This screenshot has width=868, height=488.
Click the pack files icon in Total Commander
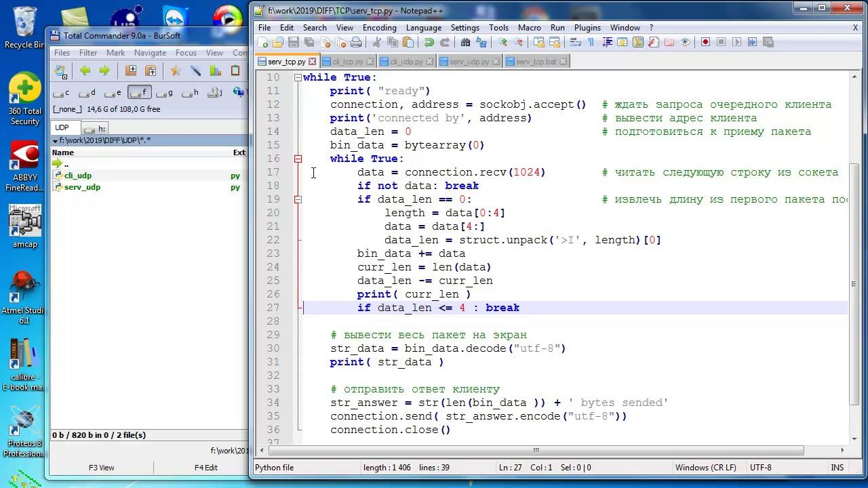click(132, 70)
